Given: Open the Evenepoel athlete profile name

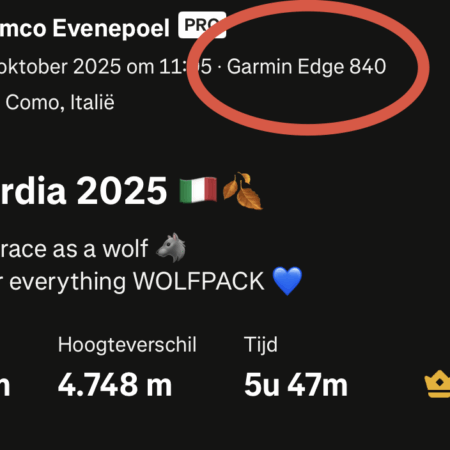Looking at the screenshot, I should 85,28.
